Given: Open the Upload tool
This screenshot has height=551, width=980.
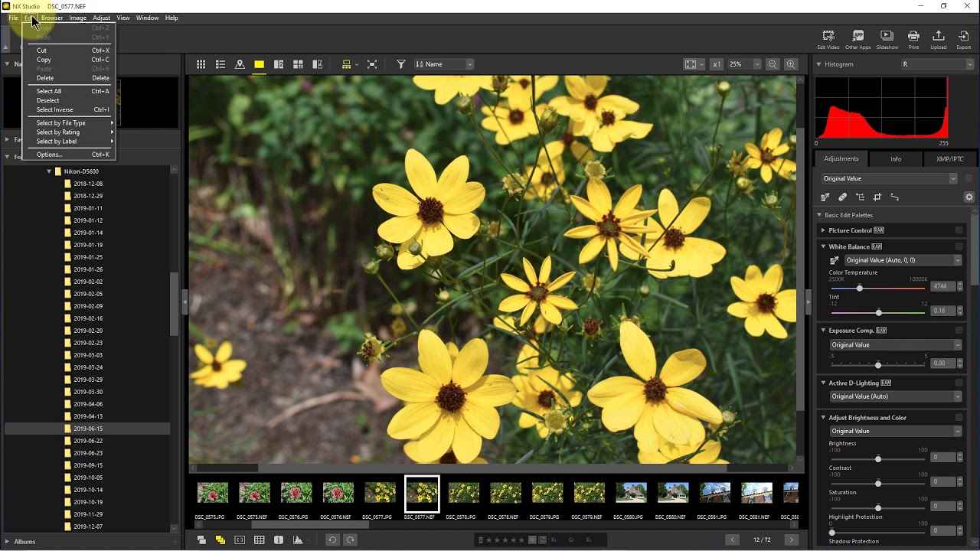Looking at the screenshot, I should (x=938, y=40).
